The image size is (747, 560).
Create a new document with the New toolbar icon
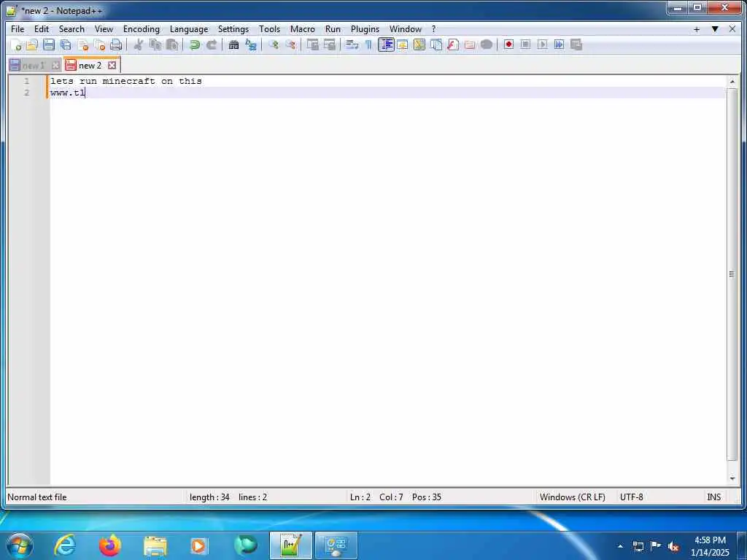click(16, 44)
